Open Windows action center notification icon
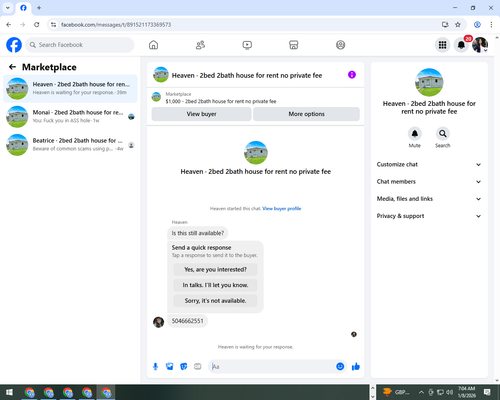This screenshot has height=400, width=500. tap(487, 392)
